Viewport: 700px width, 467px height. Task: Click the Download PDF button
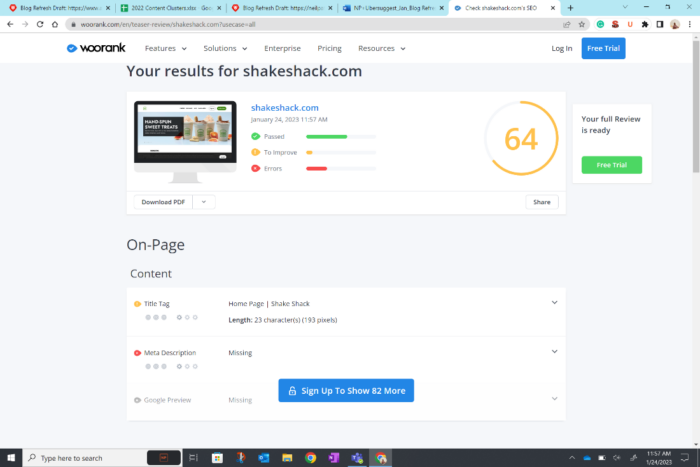tap(163, 202)
